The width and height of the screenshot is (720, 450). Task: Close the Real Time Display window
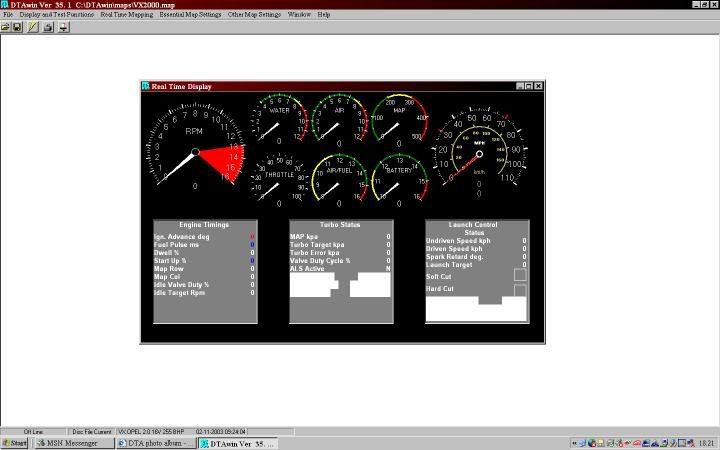tap(538, 86)
